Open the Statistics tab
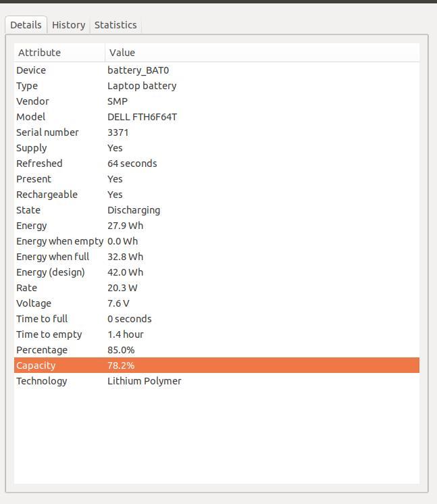 point(115,25)
